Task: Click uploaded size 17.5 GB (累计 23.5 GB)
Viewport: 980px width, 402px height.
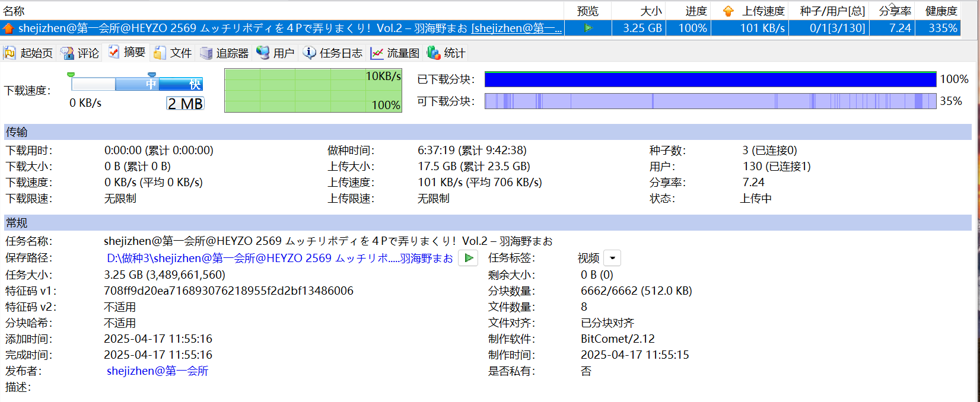Action: [x=473, y=166]
